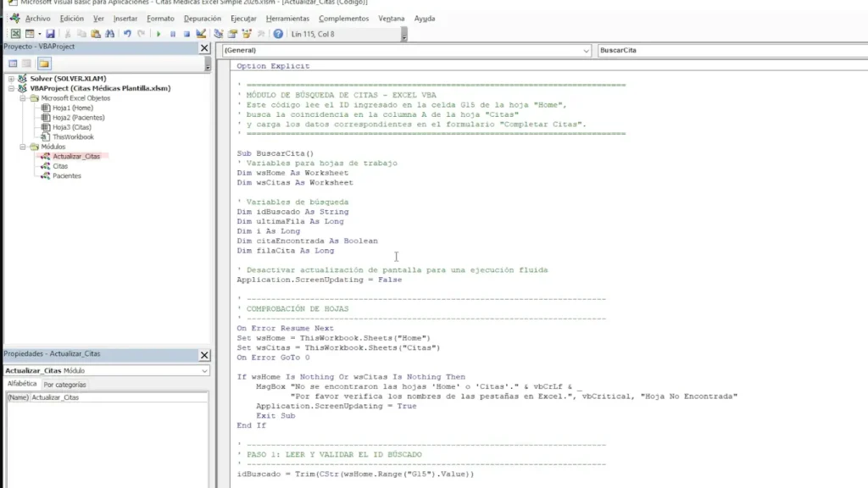Pause execution with the Break icon
The image size is (868, 488).
(173, 34)
